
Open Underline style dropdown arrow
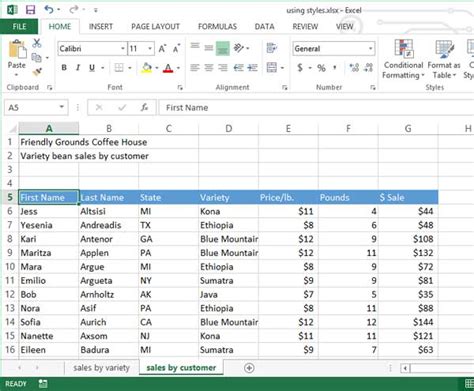103,68
